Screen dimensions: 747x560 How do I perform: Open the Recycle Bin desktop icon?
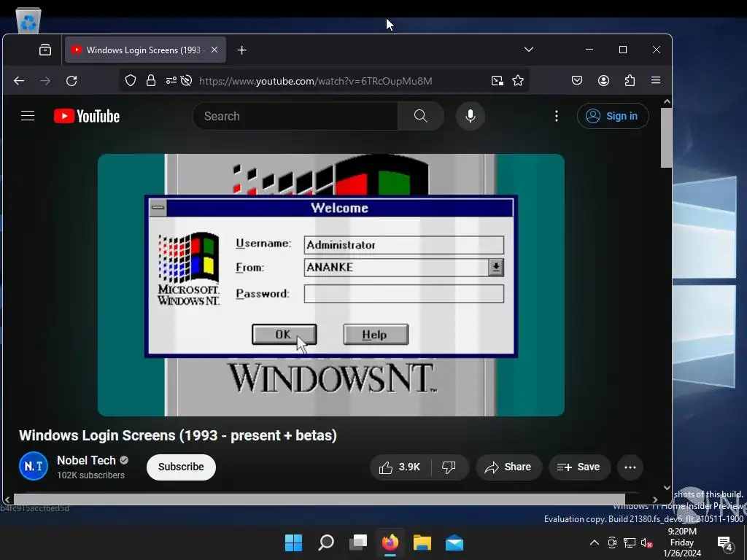[x=28, y=21]
